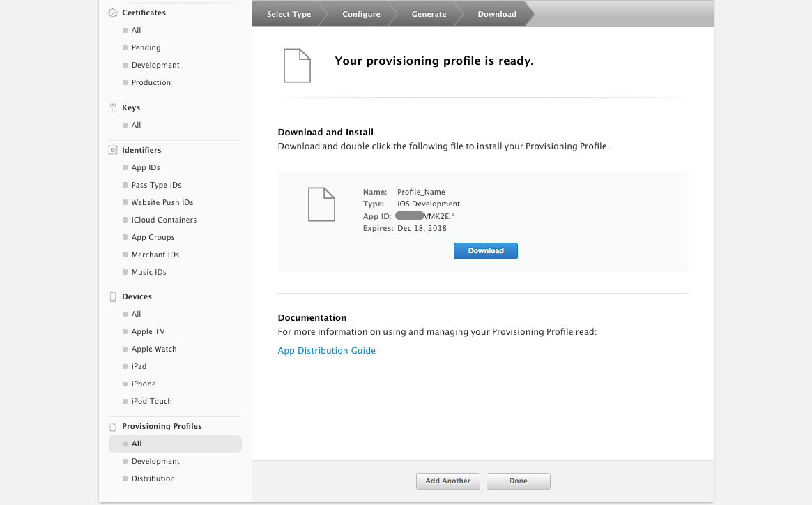Click the large document icon beside heading
Viewport: 812px width, 505px height.
click(x=296, y=66)
